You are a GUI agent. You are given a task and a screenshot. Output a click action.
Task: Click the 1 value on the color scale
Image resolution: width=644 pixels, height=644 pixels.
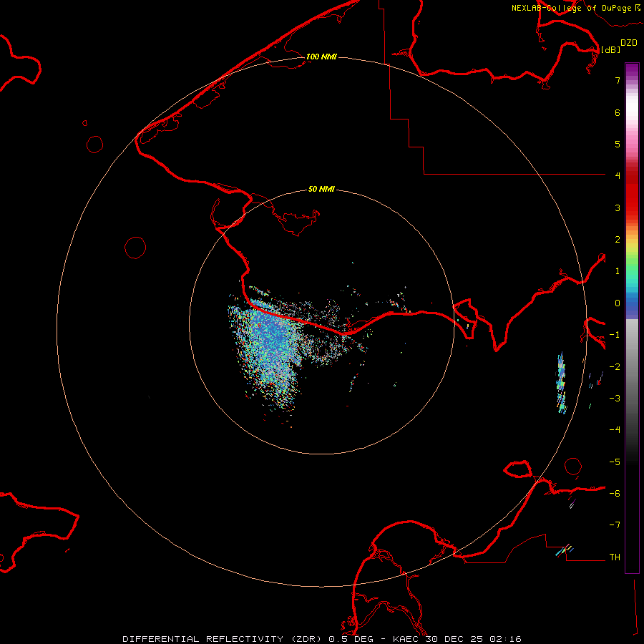coord(618,271)
